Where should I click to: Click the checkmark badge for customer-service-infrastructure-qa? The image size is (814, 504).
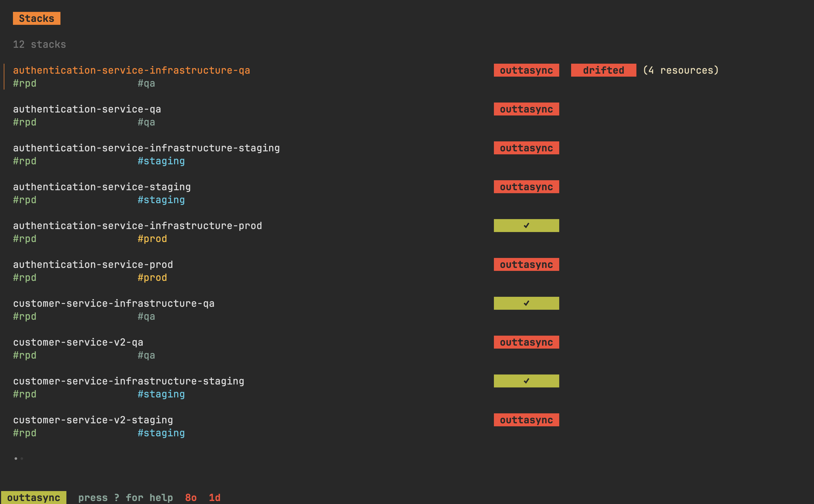tap(526, 303)
